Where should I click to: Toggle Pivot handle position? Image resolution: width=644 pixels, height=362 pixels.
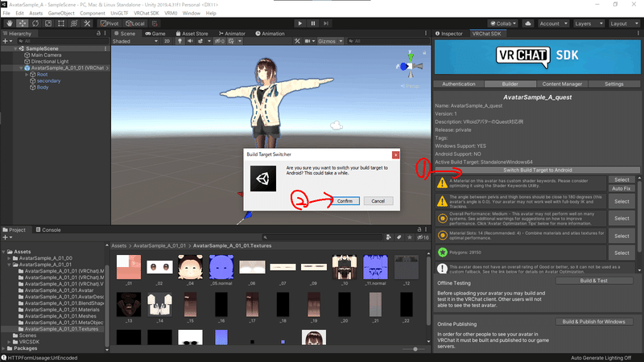(109, 23)
